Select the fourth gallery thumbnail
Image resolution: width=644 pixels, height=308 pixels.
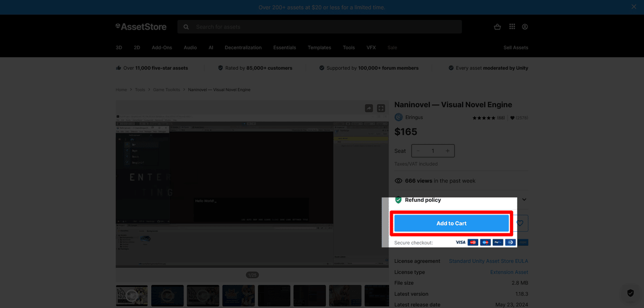238,296
